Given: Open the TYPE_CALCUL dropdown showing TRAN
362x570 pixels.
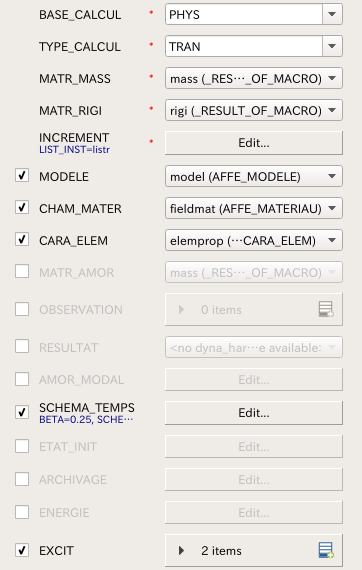Looking at the screenshot, I should 254,46.
